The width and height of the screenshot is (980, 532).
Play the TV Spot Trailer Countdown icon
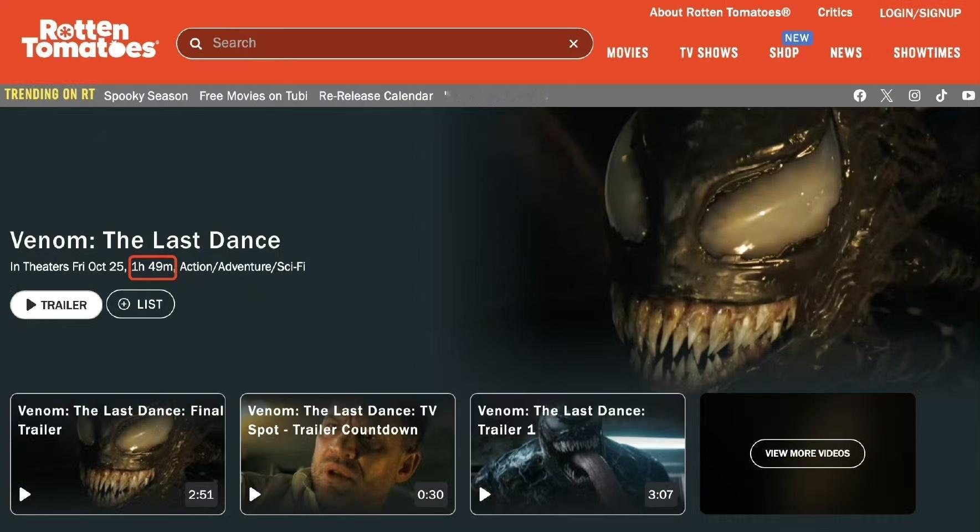(x=255, y=494)
